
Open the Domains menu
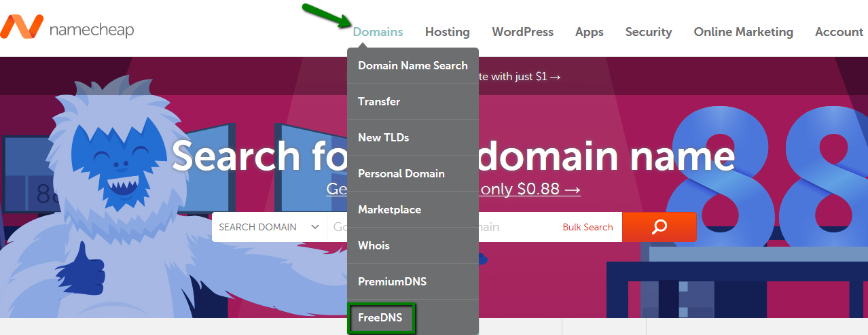[378, 32]
